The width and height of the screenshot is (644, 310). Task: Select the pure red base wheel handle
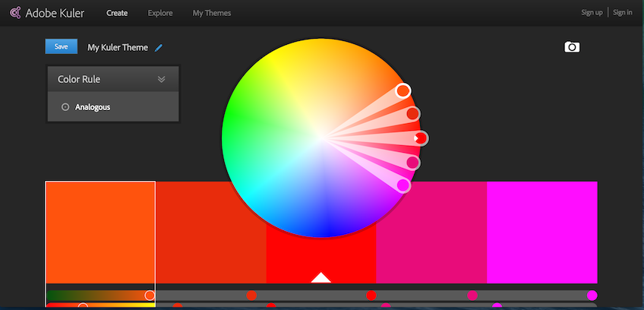(x=421, y=138)
